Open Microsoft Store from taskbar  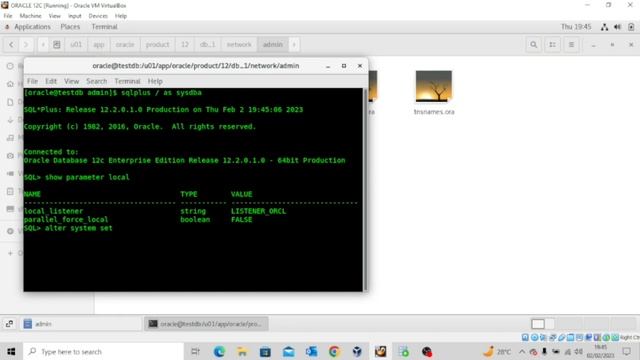pyautogui.click(x=265, y=352)
